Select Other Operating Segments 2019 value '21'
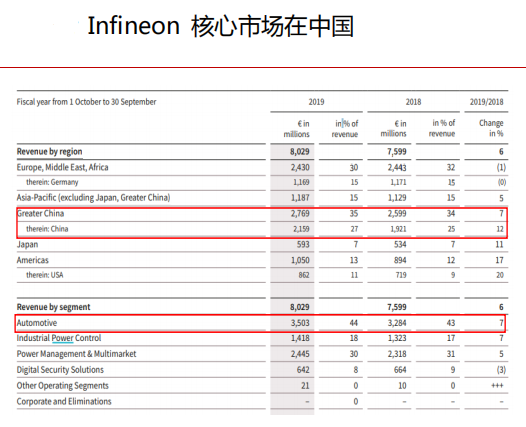Viewport: 526px width, 427px height. point(305,386)
